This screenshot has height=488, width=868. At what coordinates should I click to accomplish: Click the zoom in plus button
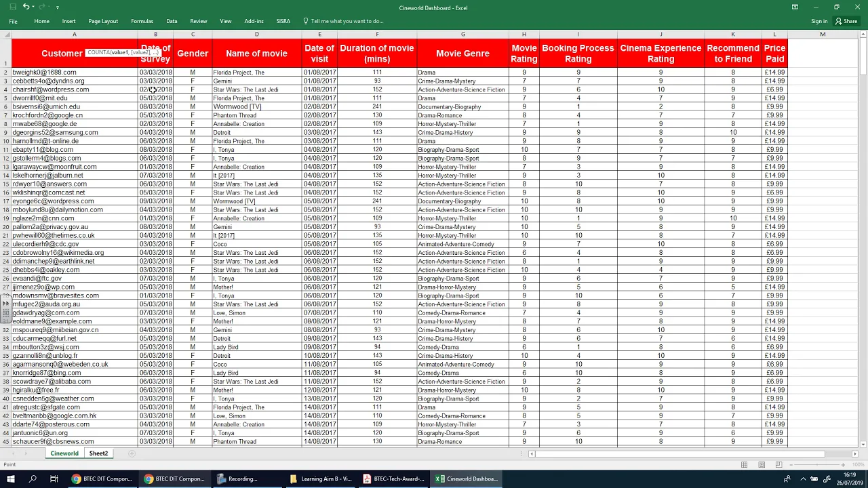843,464
